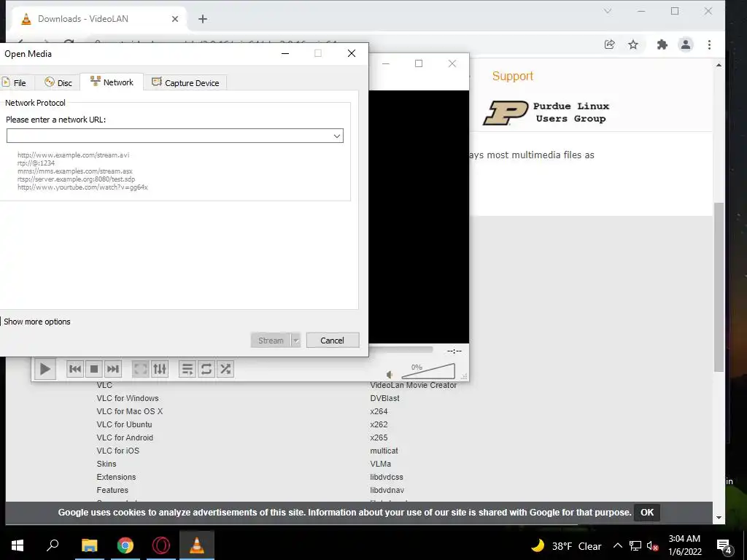747x560 pixels.
Task: Start playback with VLC play button
Action: point(44,369)
